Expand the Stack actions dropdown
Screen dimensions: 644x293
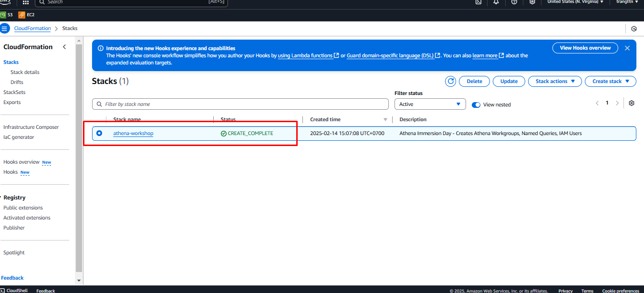point(555,81)
